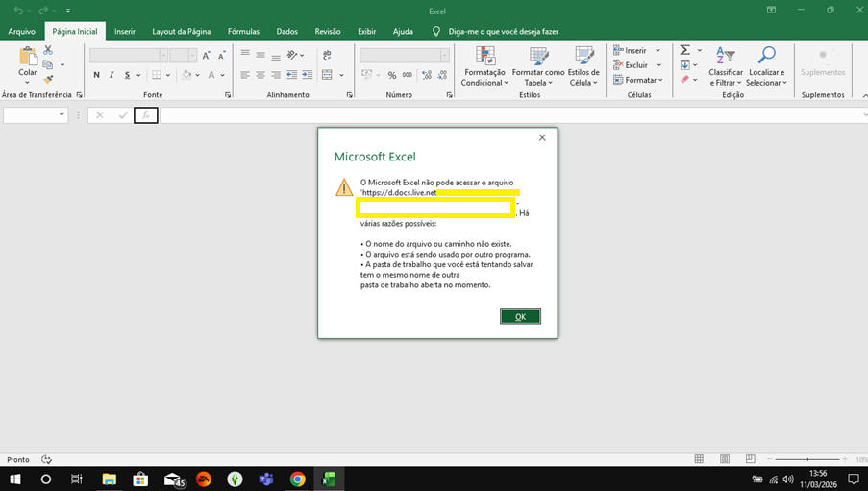Open the Arquivo menu

(x=21, y=32)
